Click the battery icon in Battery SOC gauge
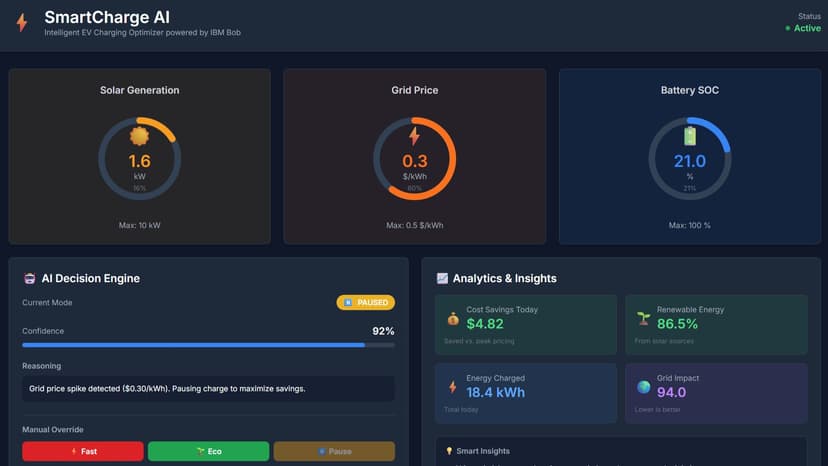Screen dimensions: 828x466 coord(690,136)
